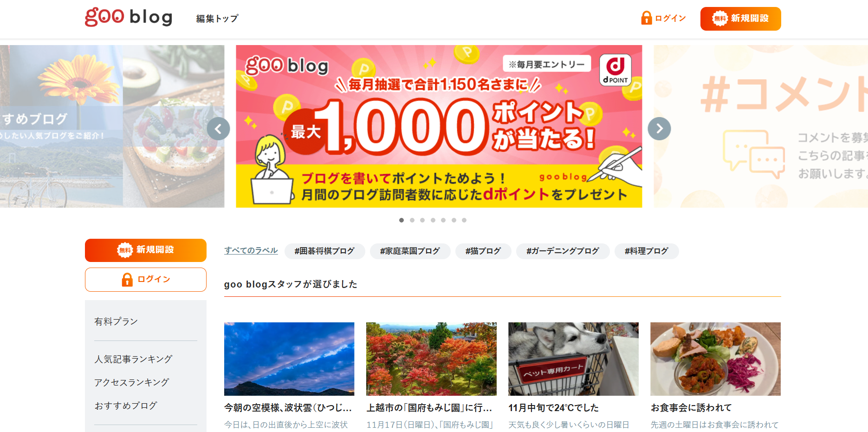This screenshot has width=868, height=432.
Task: Choose the #ガーデニングブログ label tag
Action: pyautogui.click(x=563, y=251)
